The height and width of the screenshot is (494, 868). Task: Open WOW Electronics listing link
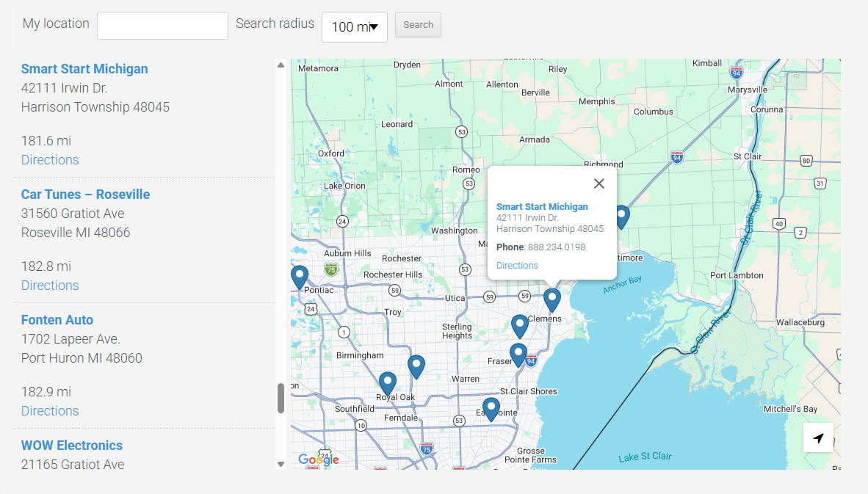pos(72,446)
